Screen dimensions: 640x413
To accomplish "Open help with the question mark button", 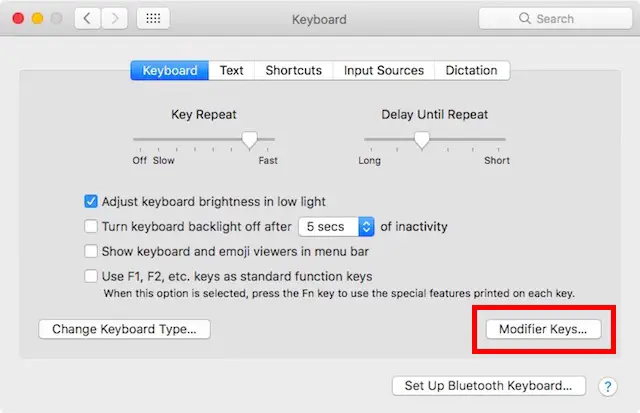I will pyautogui.click(x=608, y=386).
